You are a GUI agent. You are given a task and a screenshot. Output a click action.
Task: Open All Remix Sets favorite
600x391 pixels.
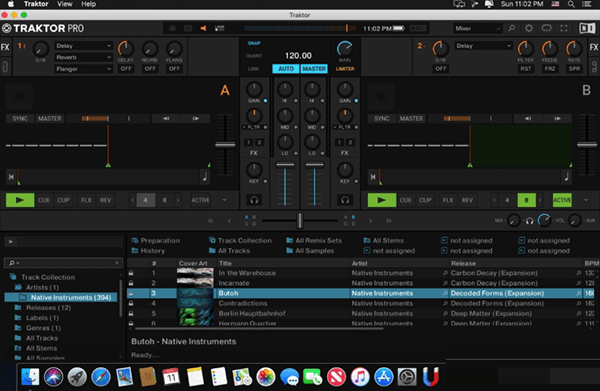point(314,241)
